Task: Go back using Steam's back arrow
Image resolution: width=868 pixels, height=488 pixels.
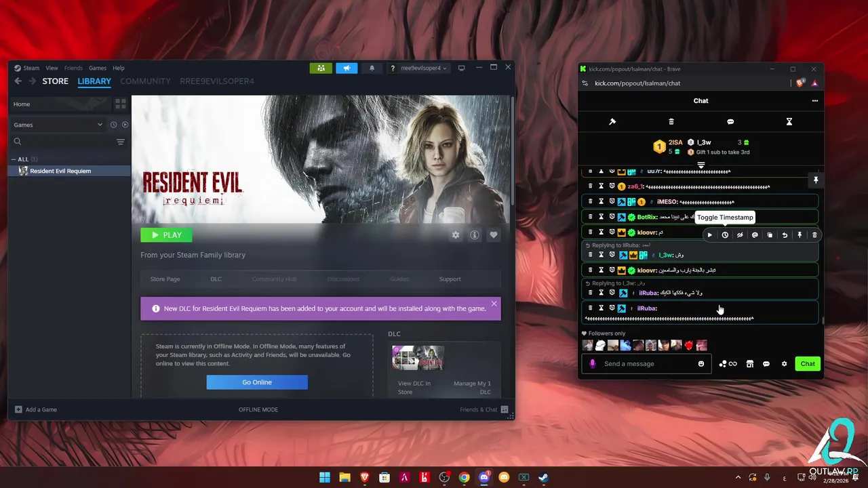Action: [18, 81]
